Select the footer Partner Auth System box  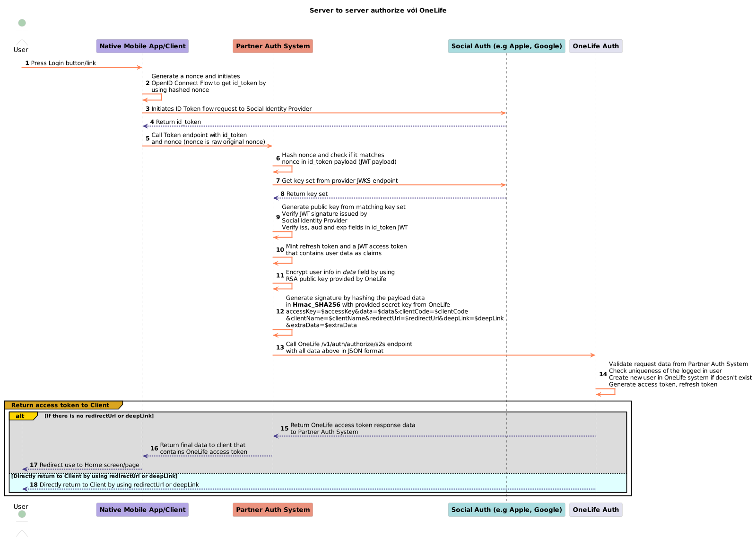coord(273,510)
